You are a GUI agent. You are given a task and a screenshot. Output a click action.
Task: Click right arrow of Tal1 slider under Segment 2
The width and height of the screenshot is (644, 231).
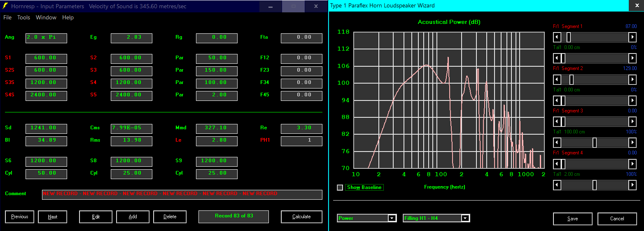[632, 100]
